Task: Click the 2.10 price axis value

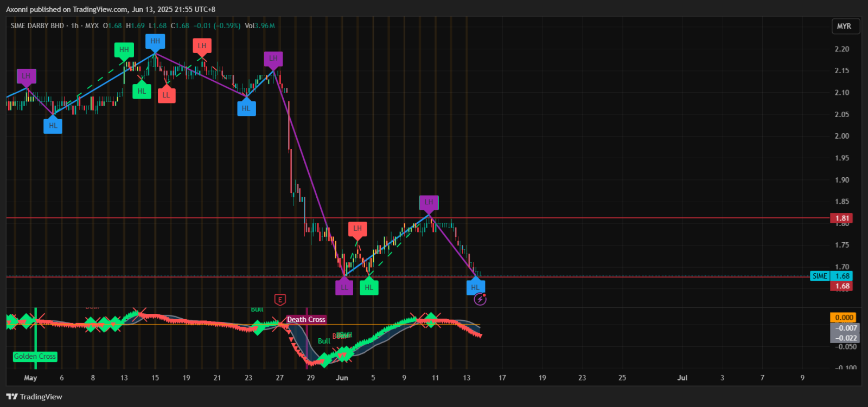Action: click(x=842, y=93)
